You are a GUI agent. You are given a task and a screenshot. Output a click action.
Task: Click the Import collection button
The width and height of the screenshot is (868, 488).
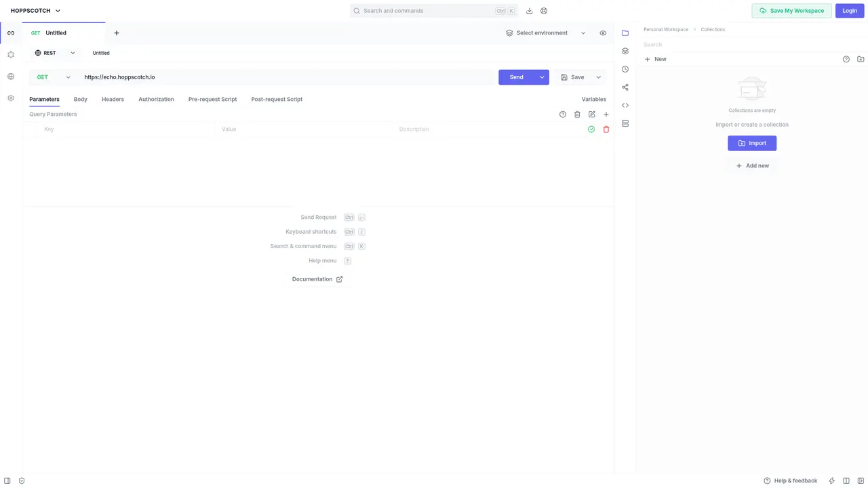[752, 143]
